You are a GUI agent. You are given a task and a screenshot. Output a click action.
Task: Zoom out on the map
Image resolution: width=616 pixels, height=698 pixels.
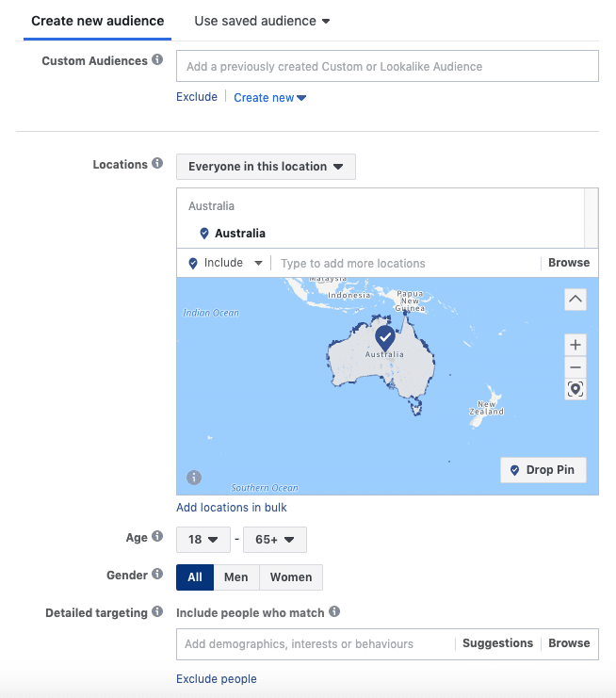(575, 367)
